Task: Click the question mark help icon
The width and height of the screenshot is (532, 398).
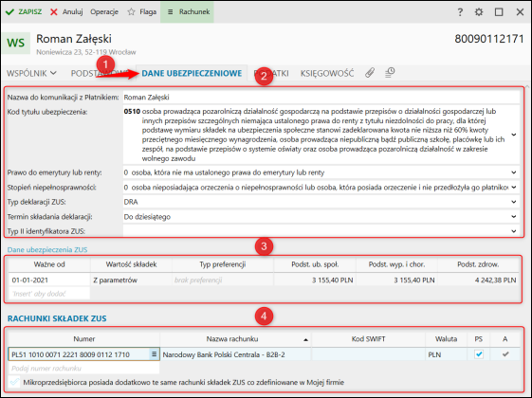Action: tap(460, 12)
